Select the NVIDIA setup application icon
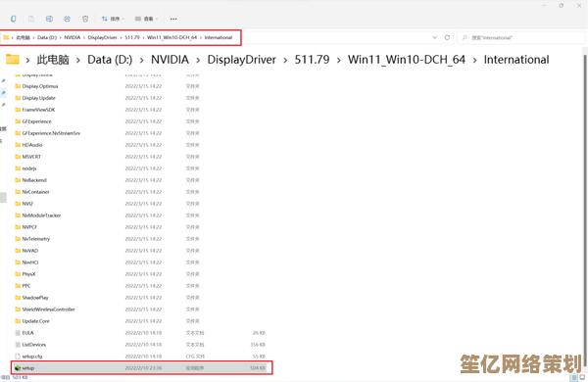The width and height of the screenshot is (588, 382). tap(18, 368)
